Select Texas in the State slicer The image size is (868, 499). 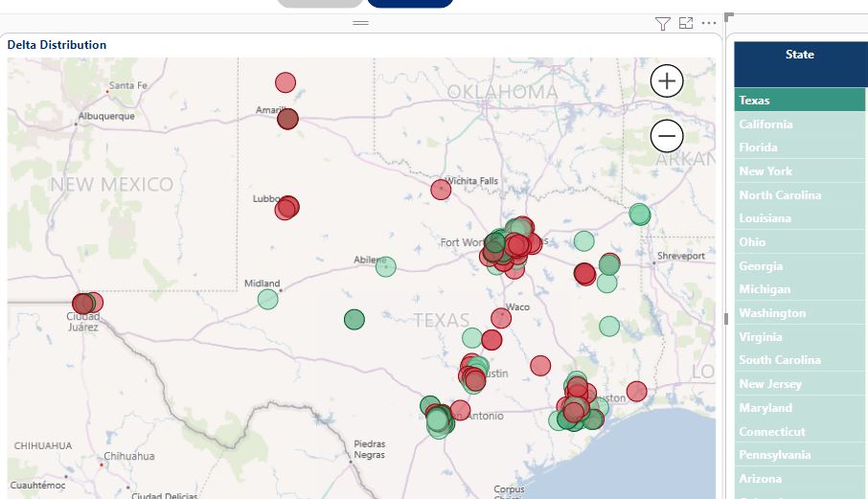click(799, 101)
